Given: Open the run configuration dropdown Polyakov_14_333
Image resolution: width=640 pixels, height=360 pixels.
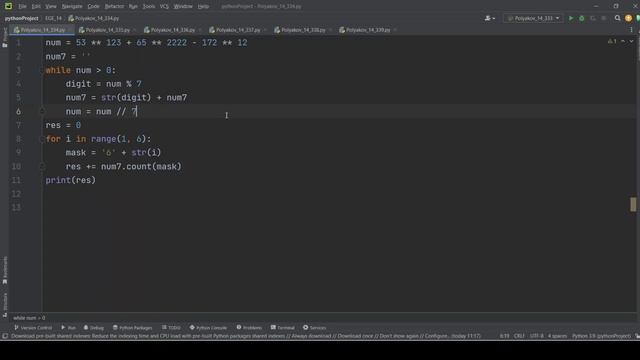Looking at the screenshot, I should 533,18.
